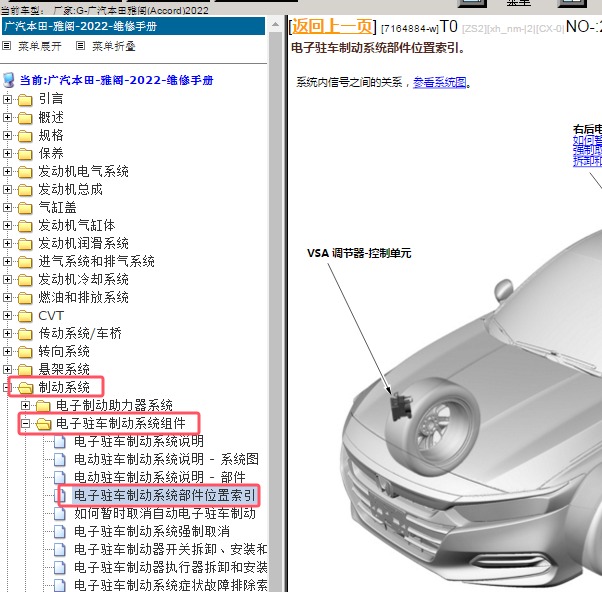The image size is (602, 592).
Task: Expand the CVT tree node
Action: (x=7, y=316)
